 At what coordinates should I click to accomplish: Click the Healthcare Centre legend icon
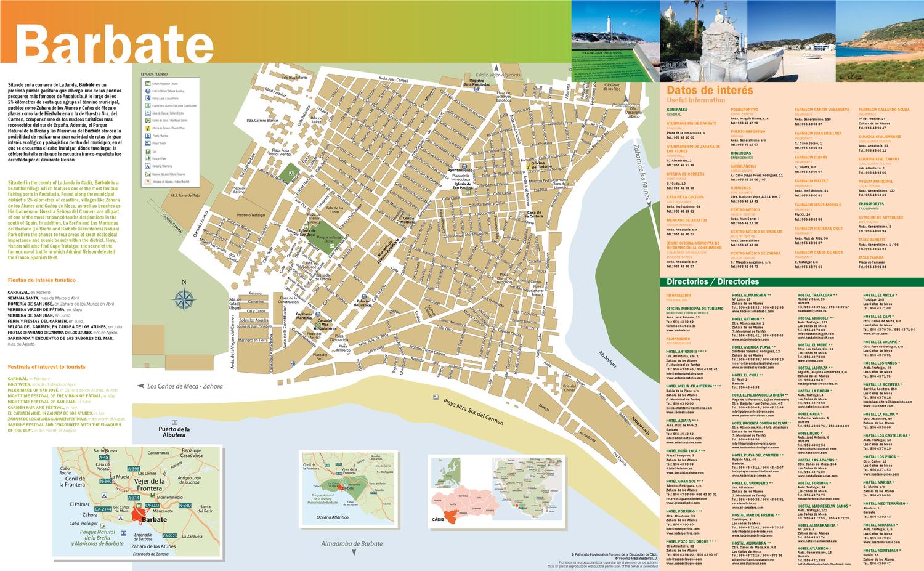(x=148, y=121)
